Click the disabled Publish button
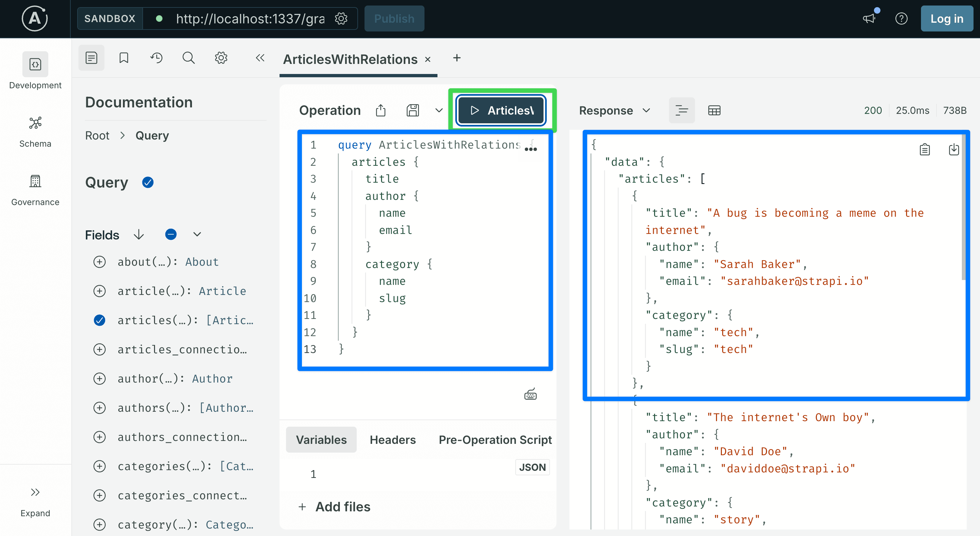This screenshot has height=536, width=980. pyautogui.click(x=394, y=18)
